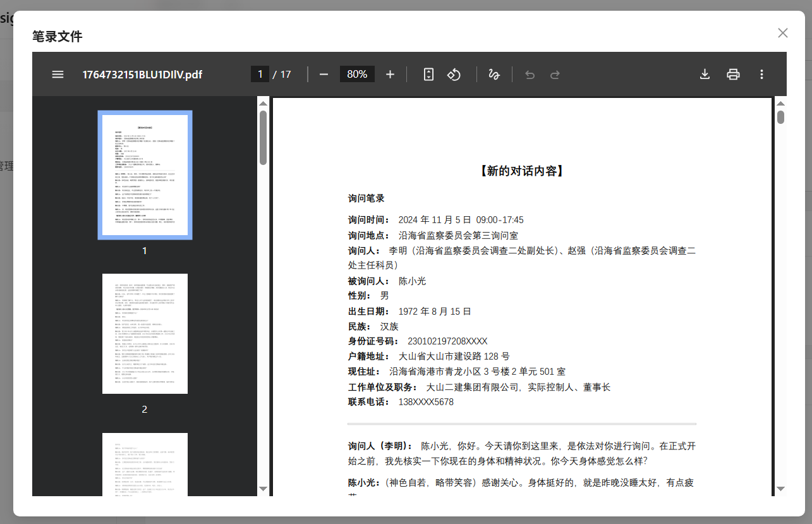Screen dimensions: 812x524
Task: Click the text 大山二建集团有限公司
Action: pos(473,387)
